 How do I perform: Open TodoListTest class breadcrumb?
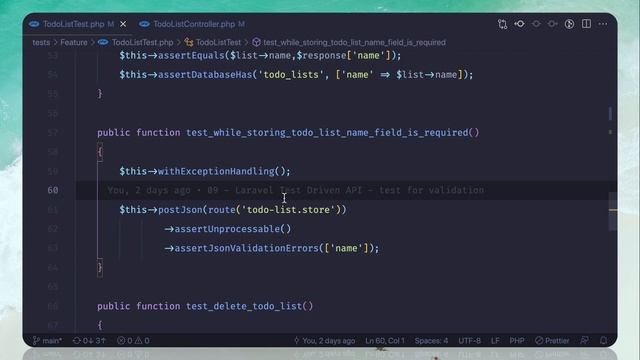pos(213,42)
